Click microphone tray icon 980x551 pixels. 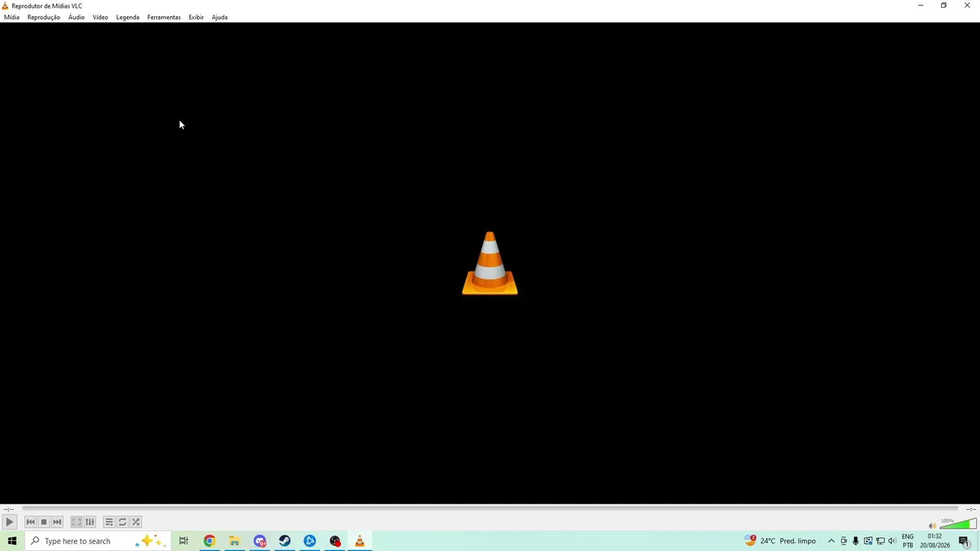(x=855, y=541)
